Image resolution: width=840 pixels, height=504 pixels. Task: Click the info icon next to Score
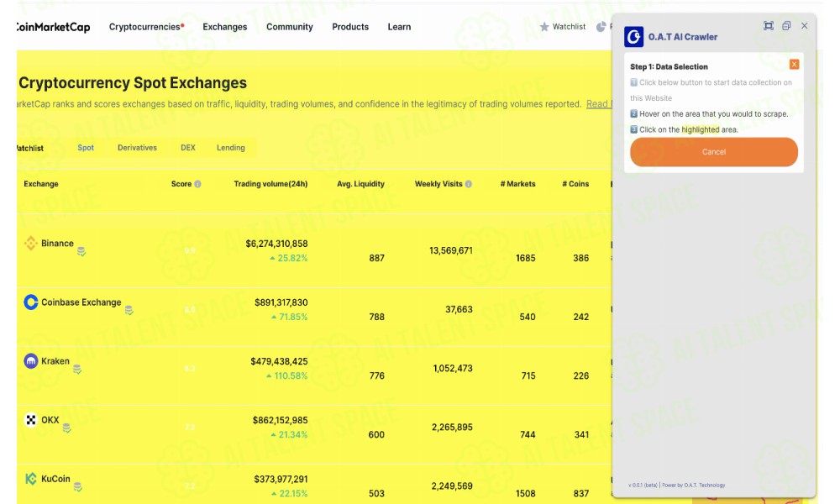click(x=197, y=184)
